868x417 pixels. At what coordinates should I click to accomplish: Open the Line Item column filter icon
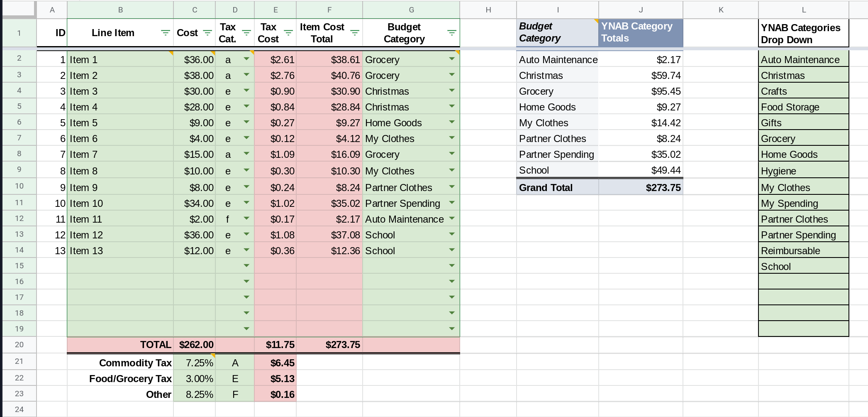click(165, 33)
